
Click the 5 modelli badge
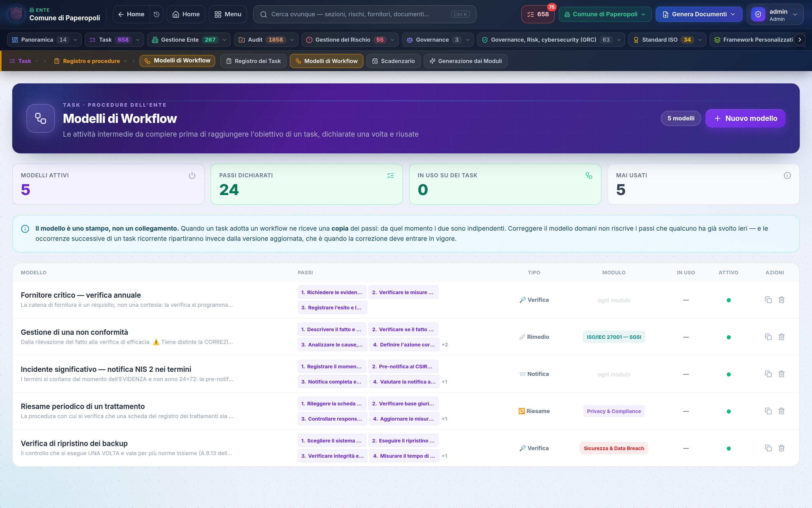[681, 118]
